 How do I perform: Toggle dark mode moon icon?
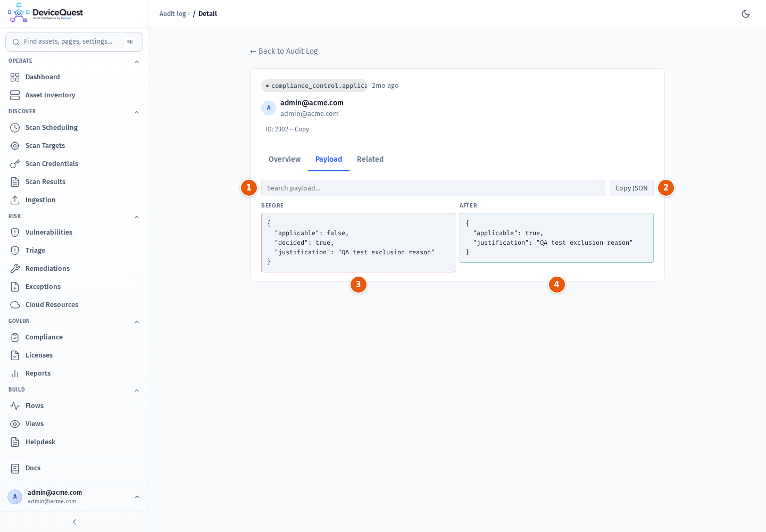[x=746, y=14]
